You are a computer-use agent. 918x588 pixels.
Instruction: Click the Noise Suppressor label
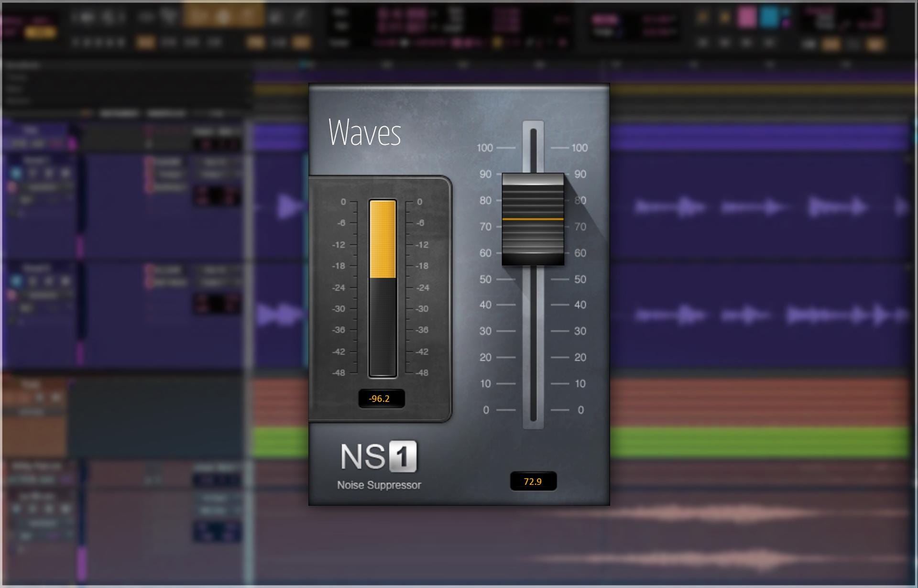(379, 485)
